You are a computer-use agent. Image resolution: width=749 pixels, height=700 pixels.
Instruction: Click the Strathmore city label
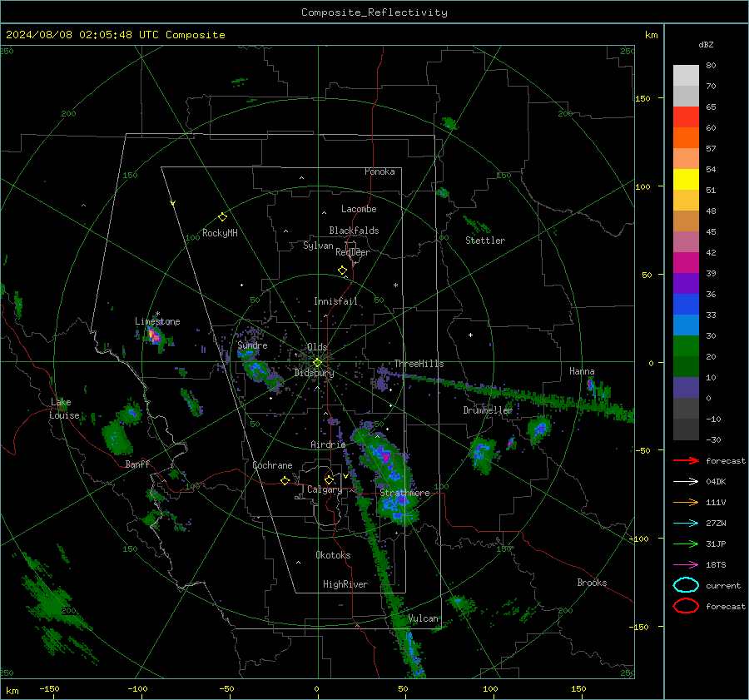tap(404, 492)
